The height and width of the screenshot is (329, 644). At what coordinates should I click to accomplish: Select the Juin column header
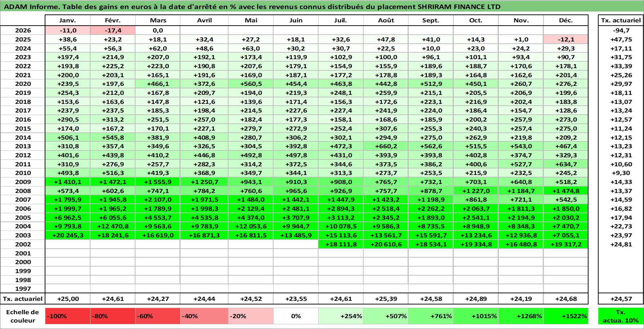296,20
